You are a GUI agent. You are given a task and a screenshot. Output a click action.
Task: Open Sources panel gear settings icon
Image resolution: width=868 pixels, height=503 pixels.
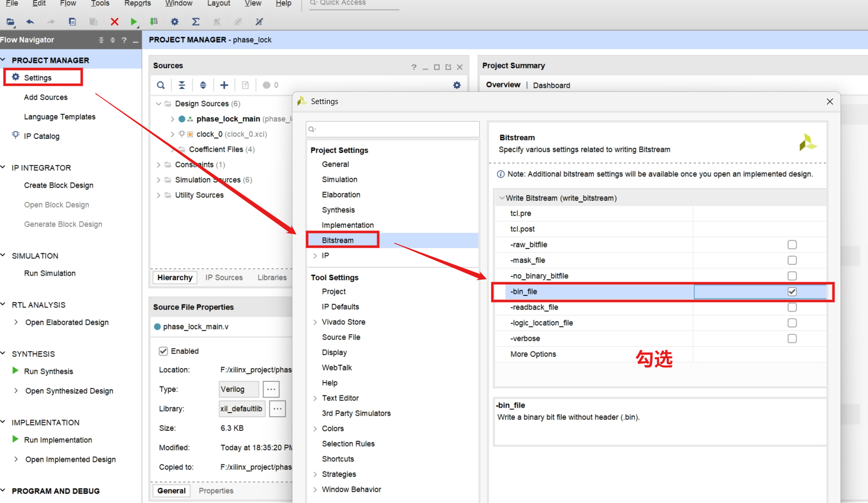pyautogui.click(x=457, y=85)
